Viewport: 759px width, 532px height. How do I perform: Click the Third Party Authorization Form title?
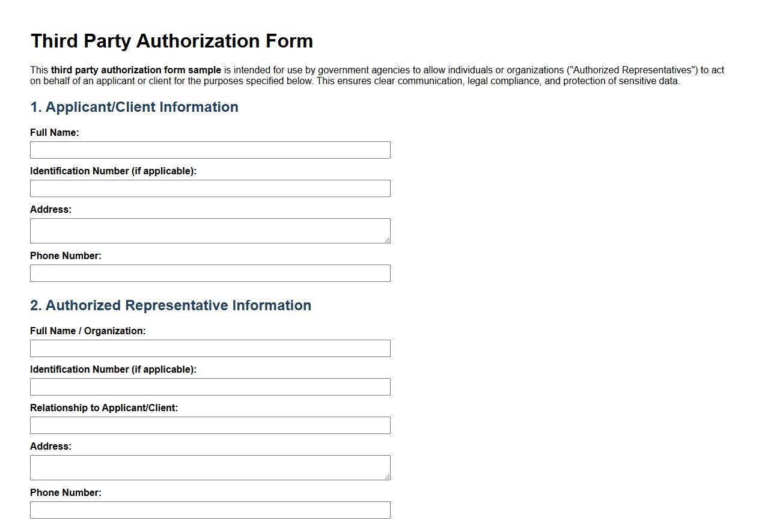171,41
